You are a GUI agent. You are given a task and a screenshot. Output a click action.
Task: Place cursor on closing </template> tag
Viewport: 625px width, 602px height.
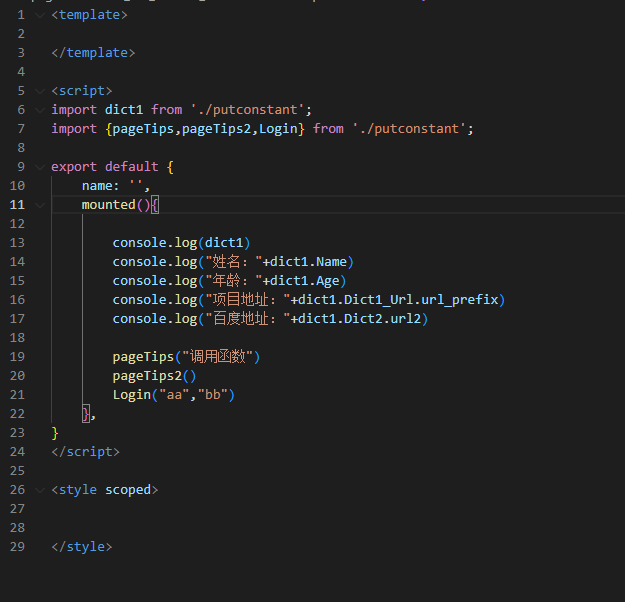click(93, 53)
